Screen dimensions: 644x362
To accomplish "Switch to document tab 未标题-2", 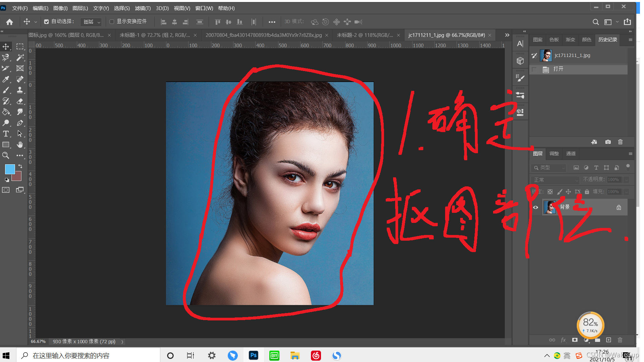I will tap(365, 35).
